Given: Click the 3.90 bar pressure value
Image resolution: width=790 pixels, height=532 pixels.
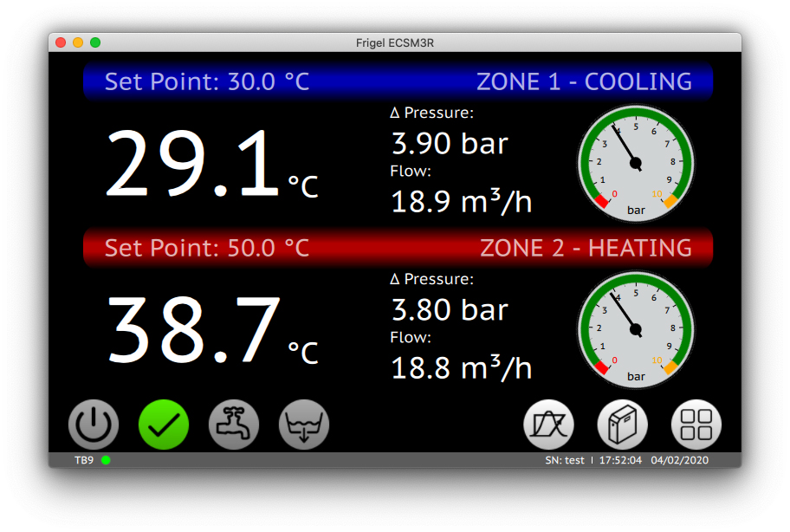Looking at the screenshot, I should (x=450, y=144).
